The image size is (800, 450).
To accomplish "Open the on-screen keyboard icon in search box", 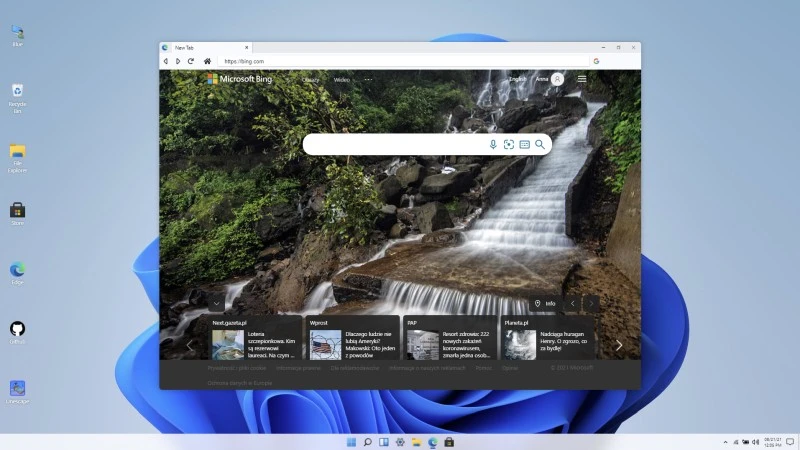I will pyautogui.click(x=524, y=144).
